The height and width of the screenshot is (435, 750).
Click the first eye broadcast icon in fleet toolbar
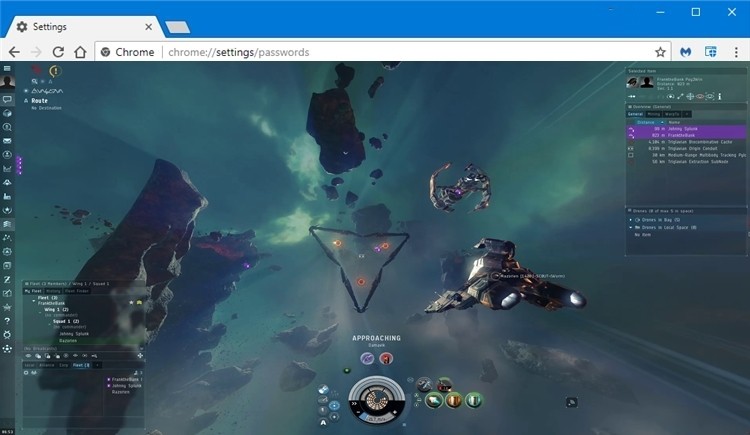pos(28,356)
